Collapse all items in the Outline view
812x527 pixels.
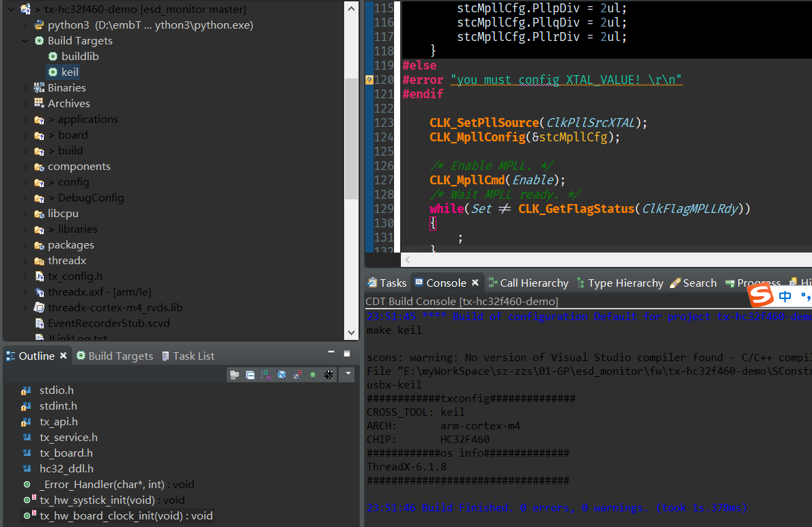[250, 375]
